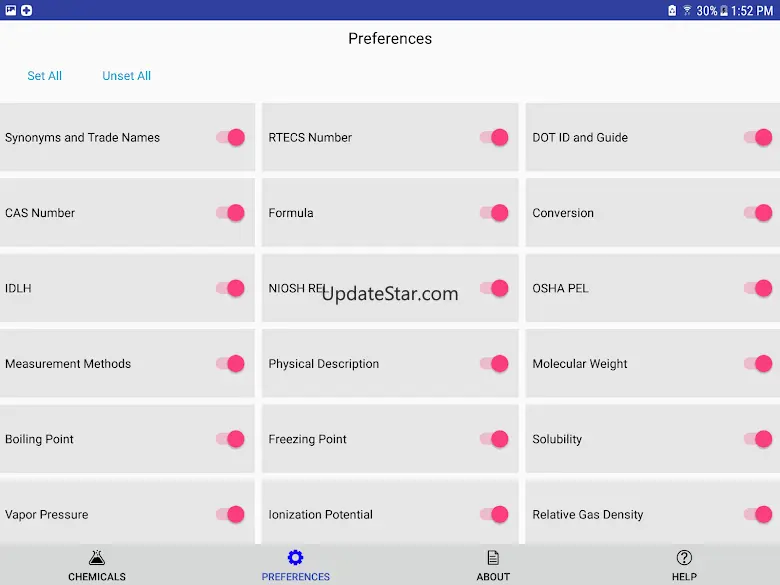Select the CAS Number label

[40, 213]
